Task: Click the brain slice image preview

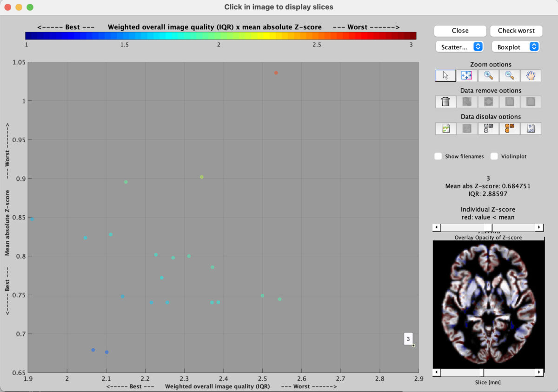Action: coord(488,305)
